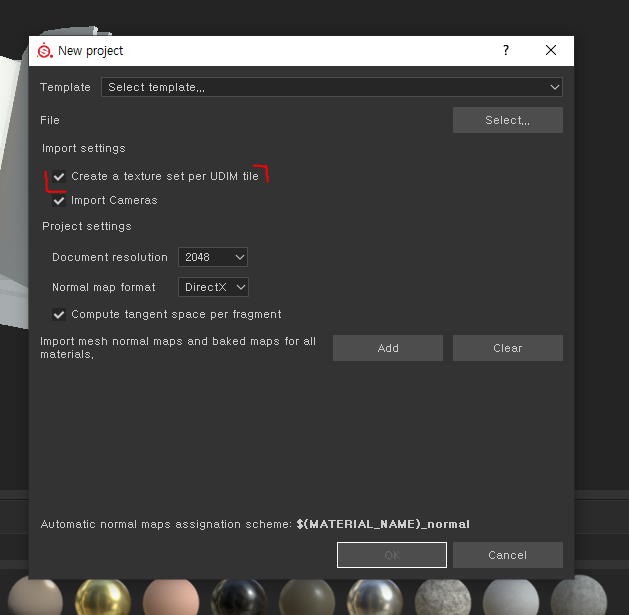
Task: Select the chrome silver material sphere
Action: (x=375, y=598)
